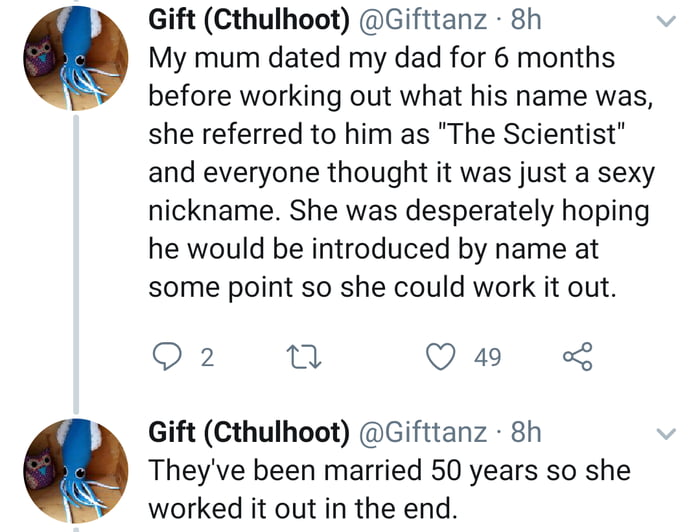The width and height of the screenshot is (700, 532).
Task: Click the thread line connecting the two tweets
Action: (77, 260)
